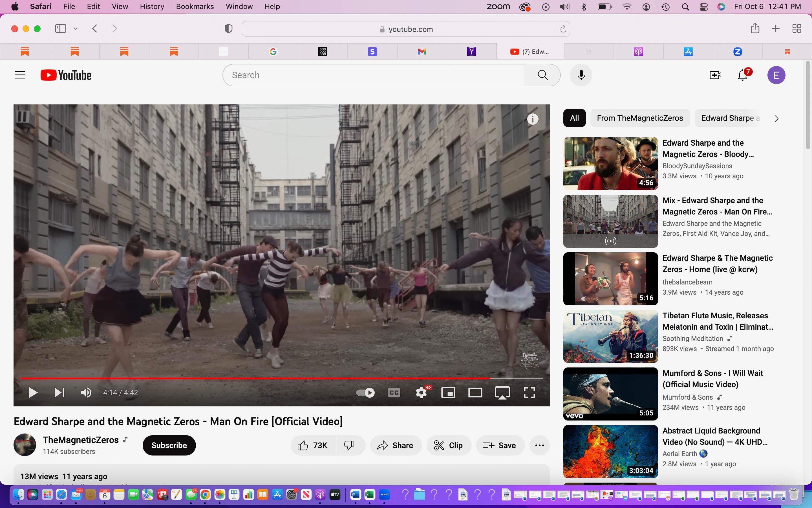
Task: Switch to the Yahoo tab
Action: (471, 51)
